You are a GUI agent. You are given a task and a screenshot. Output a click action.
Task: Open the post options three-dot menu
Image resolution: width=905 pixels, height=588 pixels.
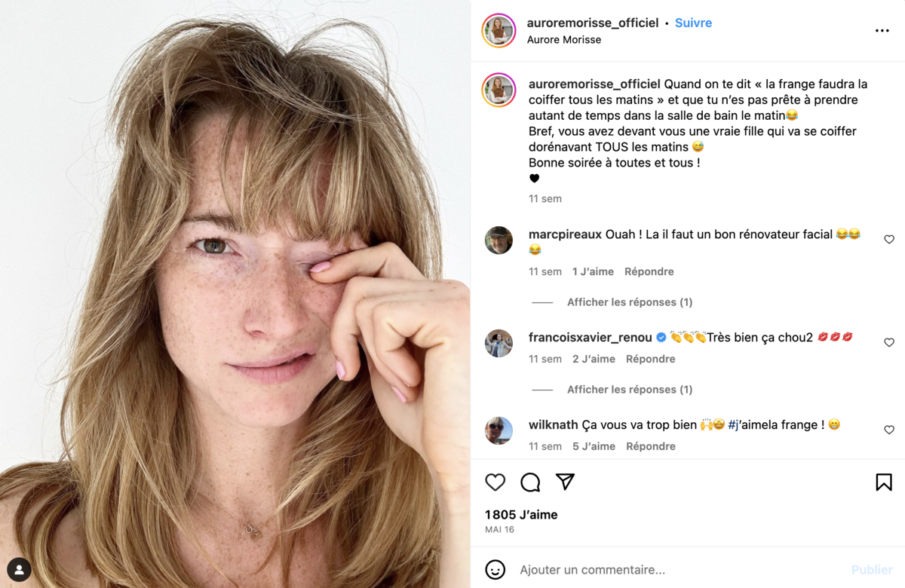tap(882, 29)
